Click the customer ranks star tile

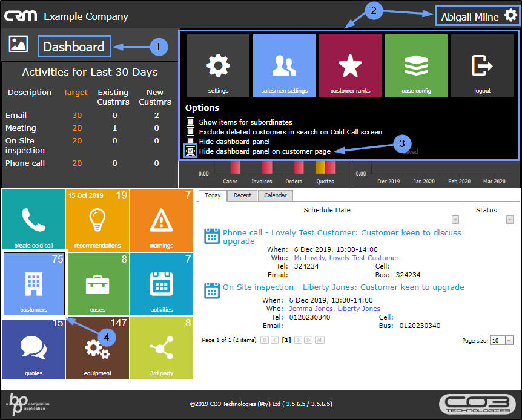tap(350, 65)
